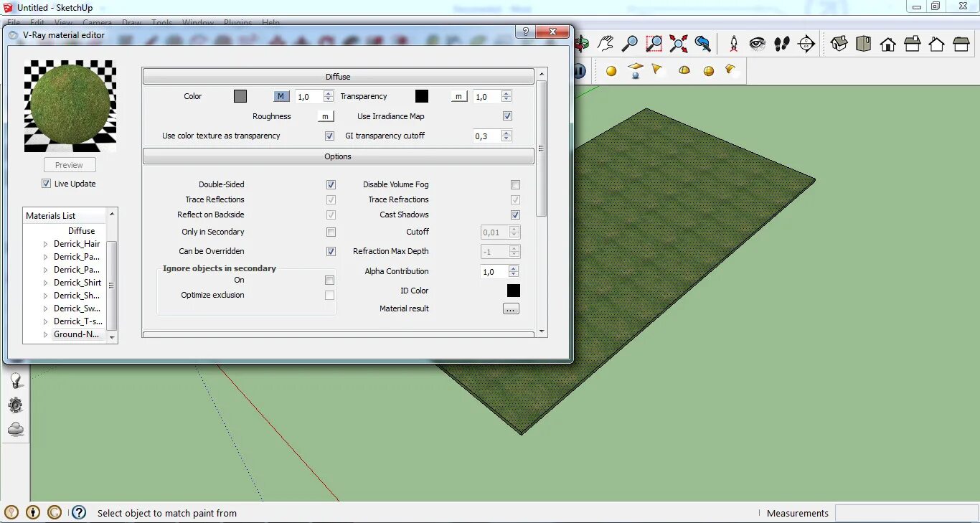The width and height of the screenshot is (980, 523).
Task: Uncheck the Live Update preview option
Action: [46, 183]
